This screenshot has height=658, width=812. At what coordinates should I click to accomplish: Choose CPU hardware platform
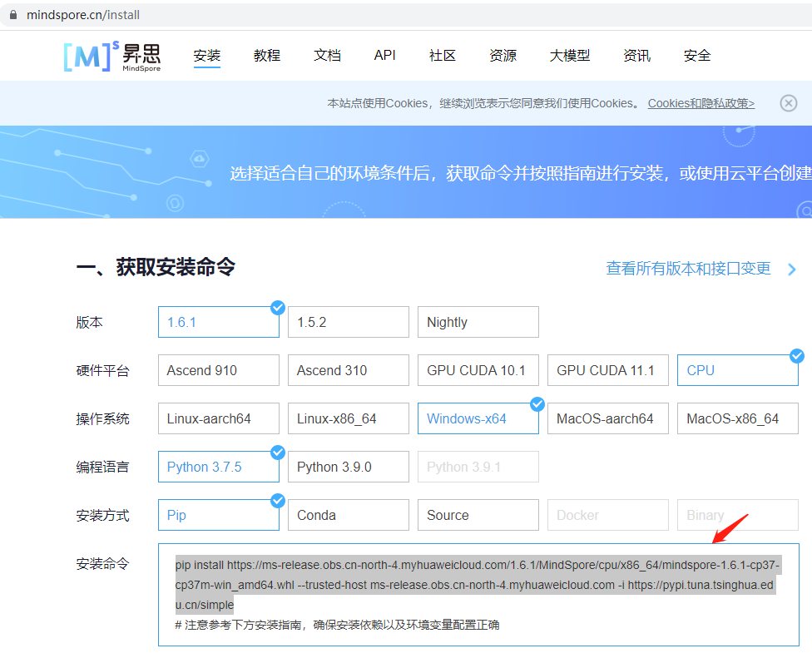coord(738,370)
